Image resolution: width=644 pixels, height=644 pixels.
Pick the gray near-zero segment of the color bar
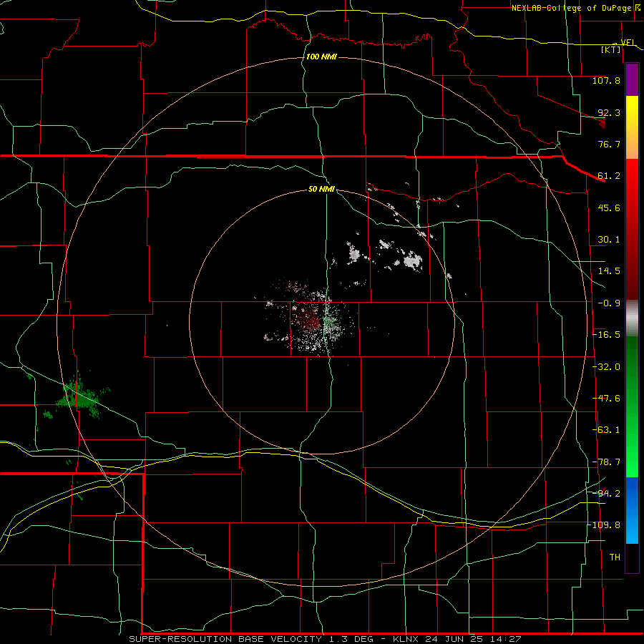click(632, 318)
